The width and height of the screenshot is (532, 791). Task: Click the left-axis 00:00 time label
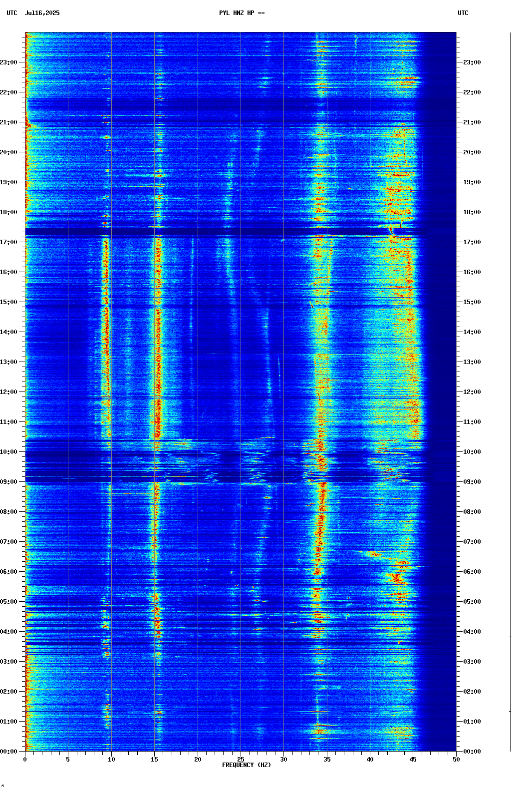click(x=8, y=752)
